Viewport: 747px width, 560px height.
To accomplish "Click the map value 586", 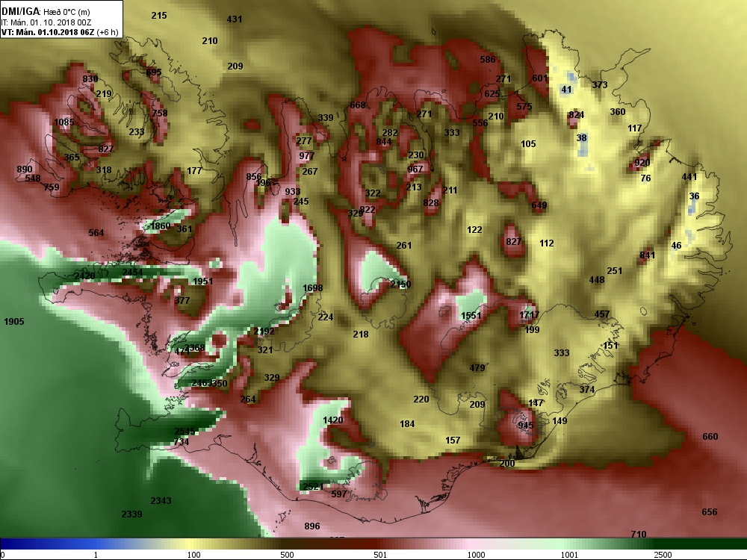I will coord(488,60).
